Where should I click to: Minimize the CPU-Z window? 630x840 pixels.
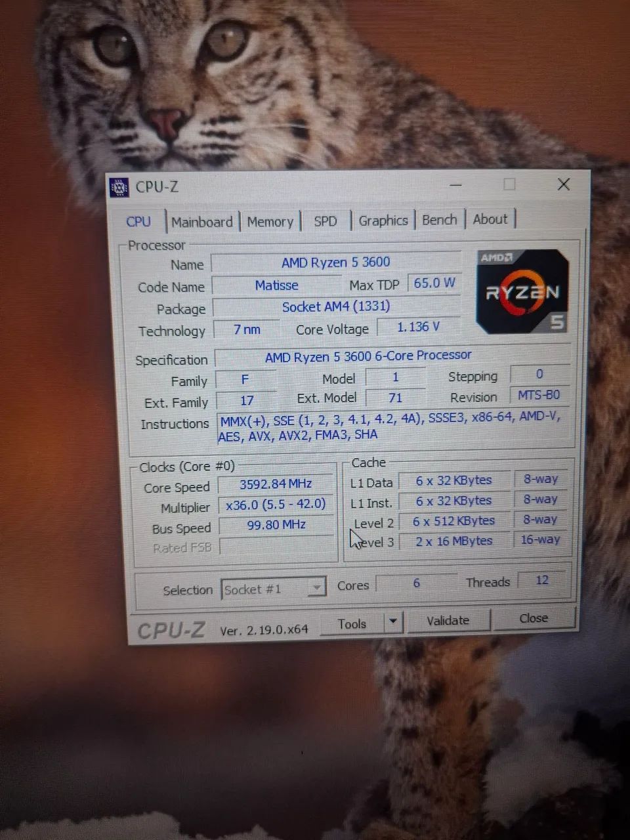(x=455, y=186)
